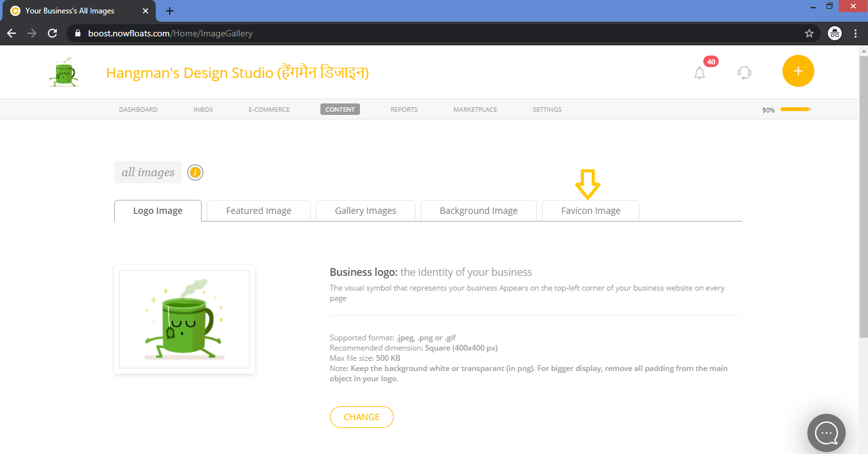Click the back navigation arrow

11,33
